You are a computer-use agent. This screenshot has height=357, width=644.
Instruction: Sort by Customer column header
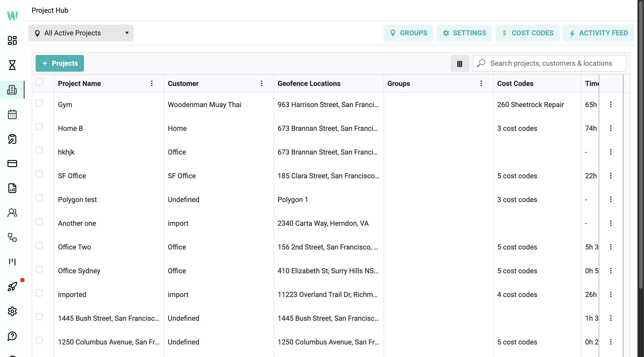coord(183,84)
